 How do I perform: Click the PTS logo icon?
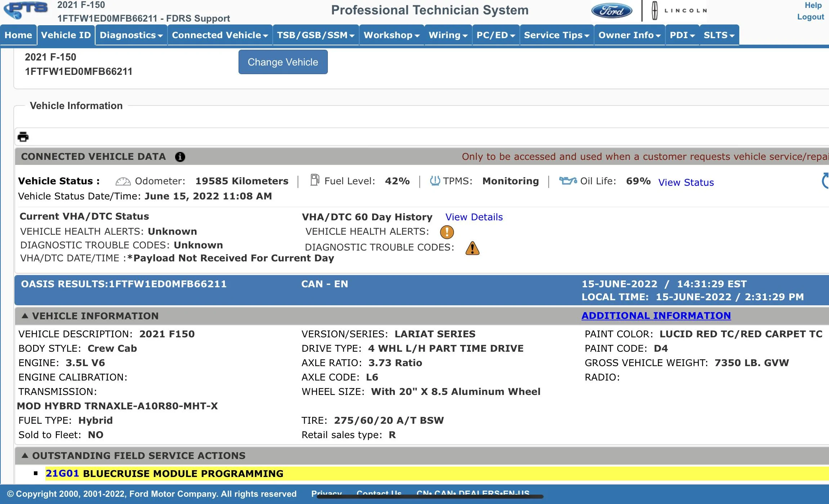coord(26,10)
